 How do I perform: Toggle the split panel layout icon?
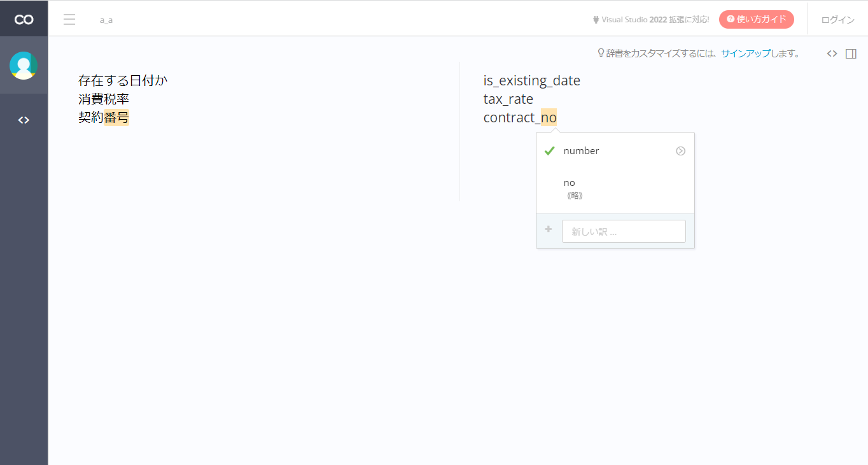tap(851, 54)
